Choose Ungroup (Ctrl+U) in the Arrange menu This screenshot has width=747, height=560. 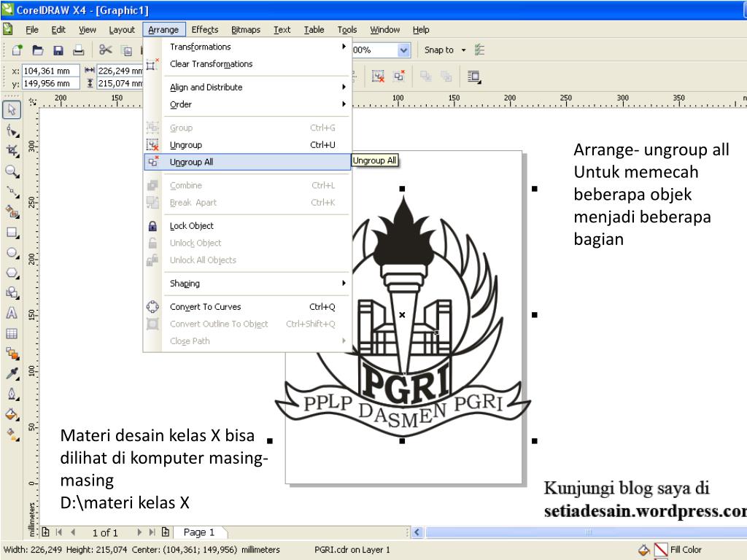(x=247, y=145)
